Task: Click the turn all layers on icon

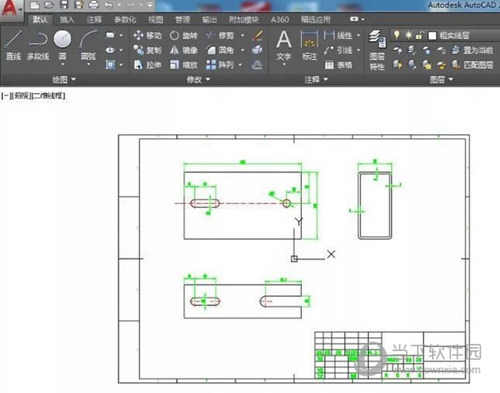Action: coord(397,65)
